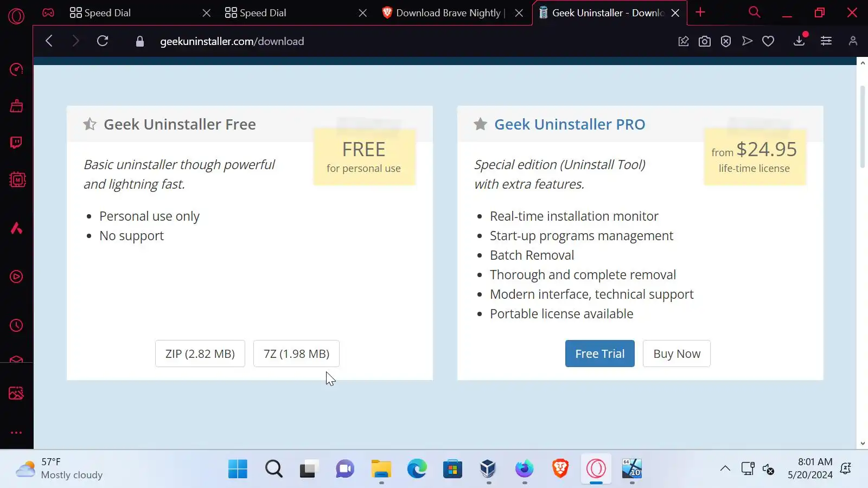
Task: Open sidebar three-dots setup menu
Action: click(x=16, y=433)
